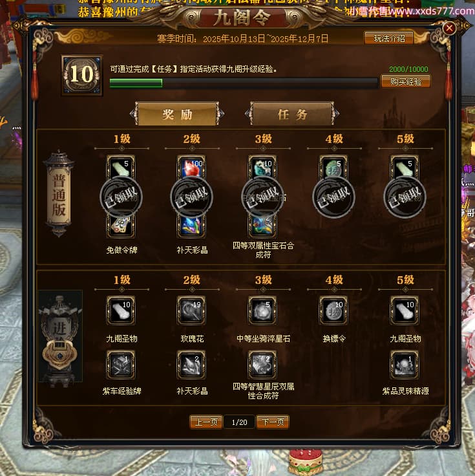Click the 中等坐骑淬星石 item icon
The width and height of the screenshot is (475, 476).
[262, 310]
